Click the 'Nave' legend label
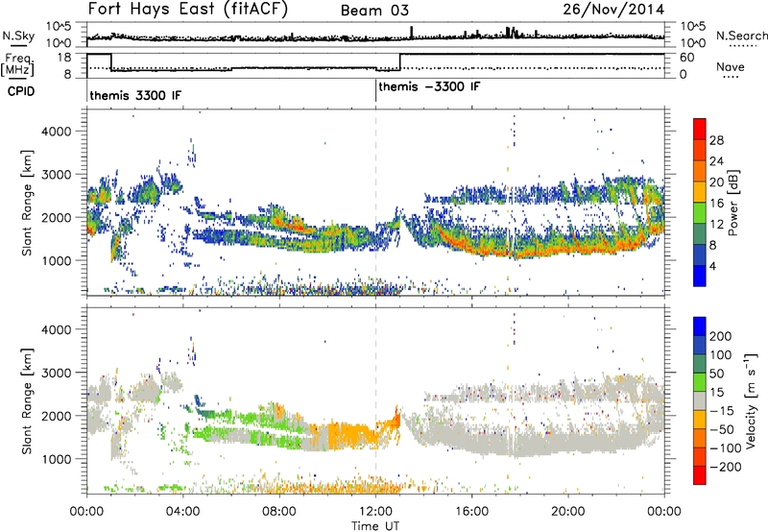 click(x=731, y=66)
